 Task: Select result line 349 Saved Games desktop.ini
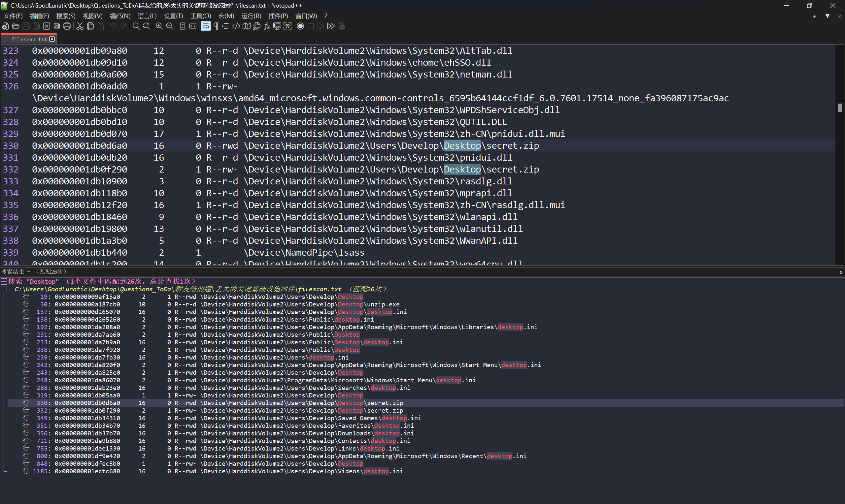221,418
